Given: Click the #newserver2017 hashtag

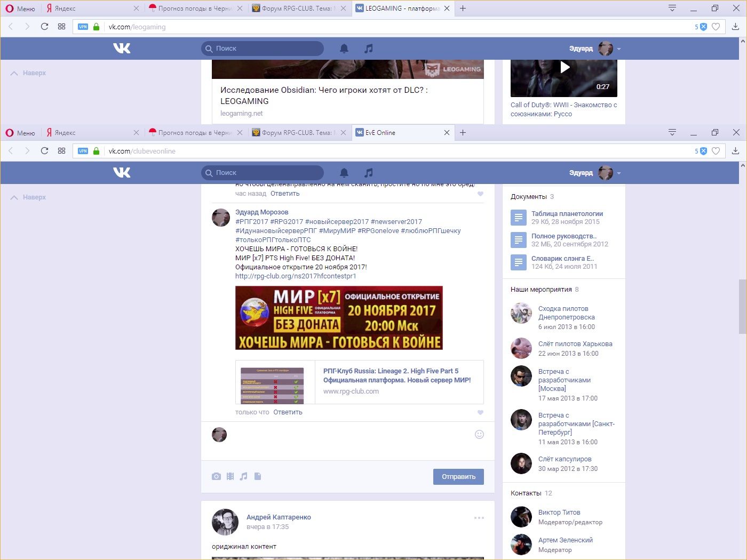Looking at the screenshot, I should point(396,222).
